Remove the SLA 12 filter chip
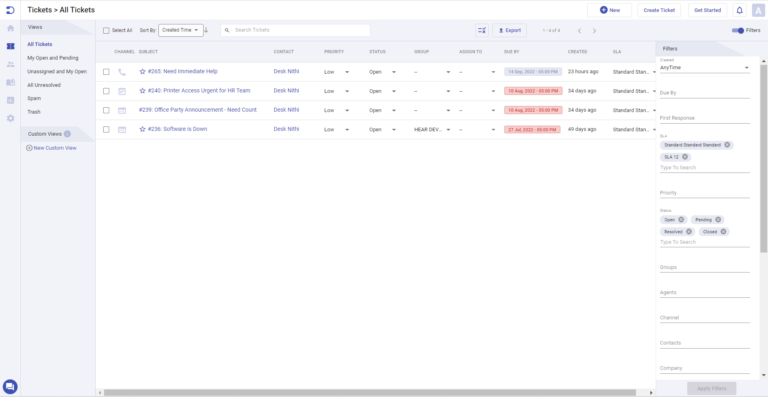Viewport: 768px width, 397px height. (x=685, y=157)
